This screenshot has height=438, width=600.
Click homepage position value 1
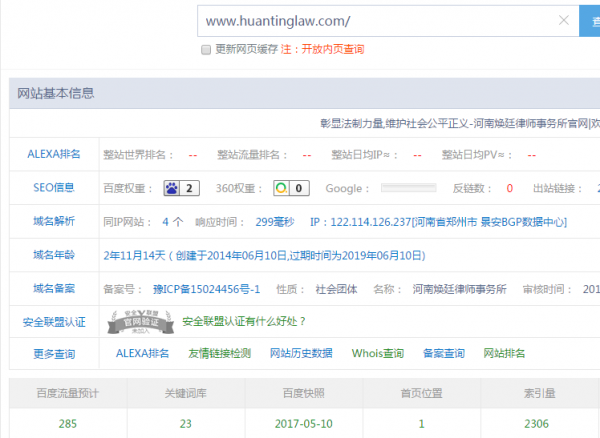click(x=421, y=424)
